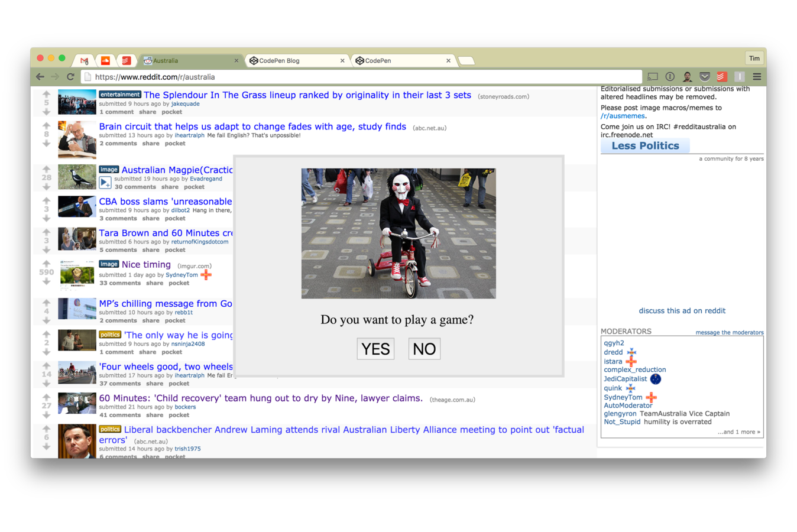Image resolution: width=797 pixels, height=532 pixels.
Task: Open moderator complex_reduction's profile
Action: (x=634, y=370)
